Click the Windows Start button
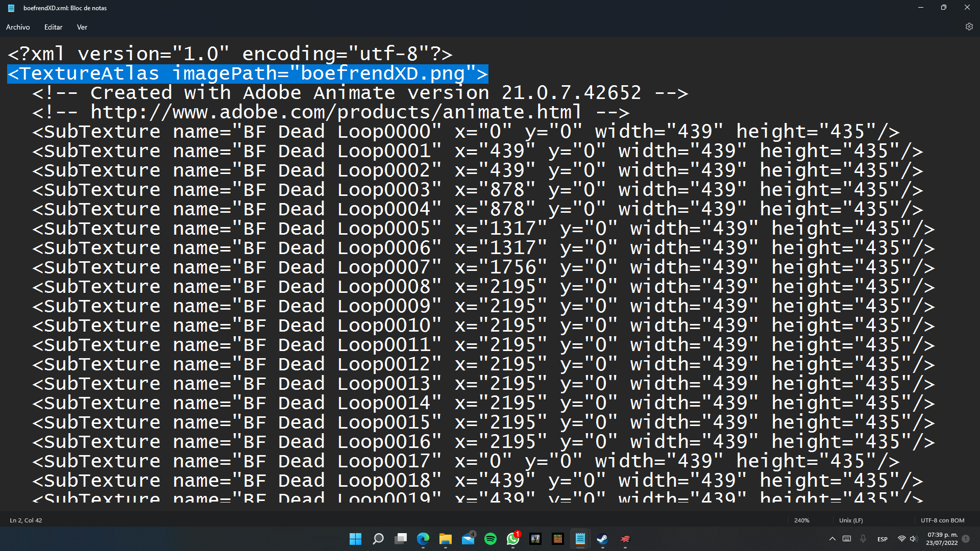 [356, 539]
